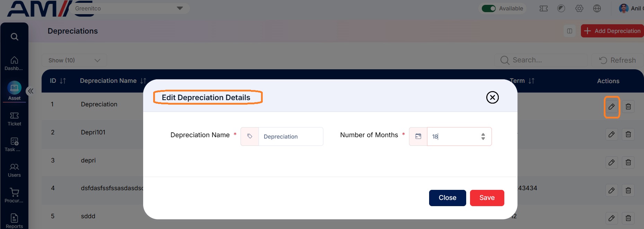Edit the sddd row
Screen dimensions: 644x229
coord(611,218)
